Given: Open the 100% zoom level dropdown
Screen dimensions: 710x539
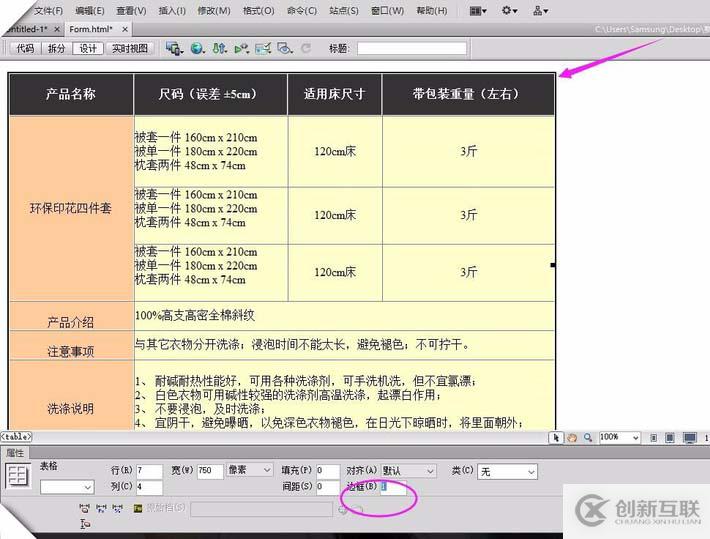Looking at the screenshot, I should pyautogui.click(x=619, y=438).
